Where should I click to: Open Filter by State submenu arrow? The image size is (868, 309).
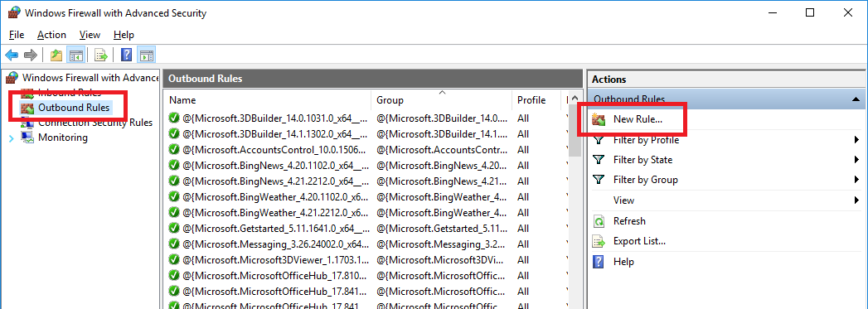click(856, 160)
